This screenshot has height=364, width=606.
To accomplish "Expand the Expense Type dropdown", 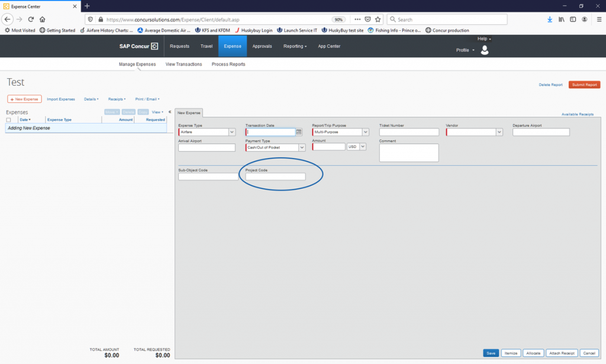I will (x=231, y=132).
